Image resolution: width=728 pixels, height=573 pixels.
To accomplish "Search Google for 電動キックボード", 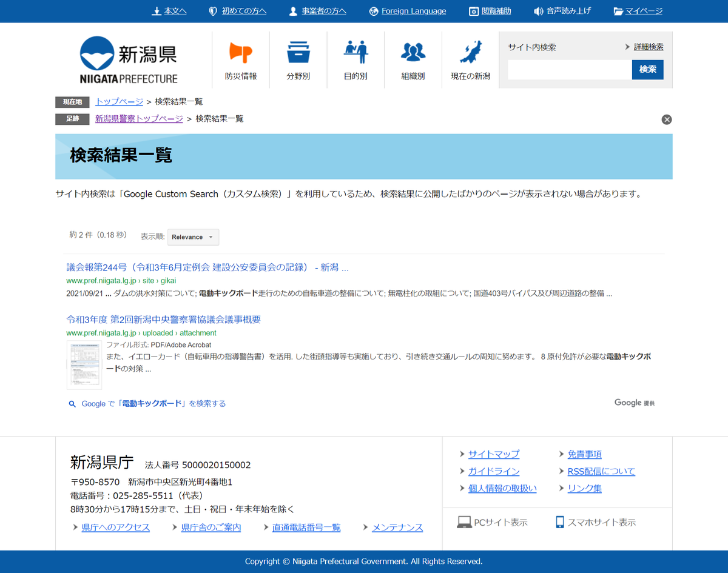I will [x=153, y=404].
